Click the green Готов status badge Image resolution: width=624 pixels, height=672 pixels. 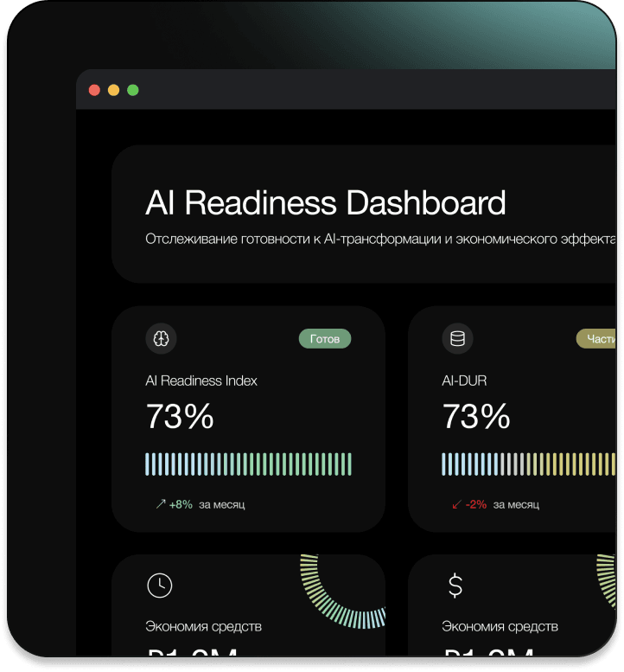(x=325, y=338)
